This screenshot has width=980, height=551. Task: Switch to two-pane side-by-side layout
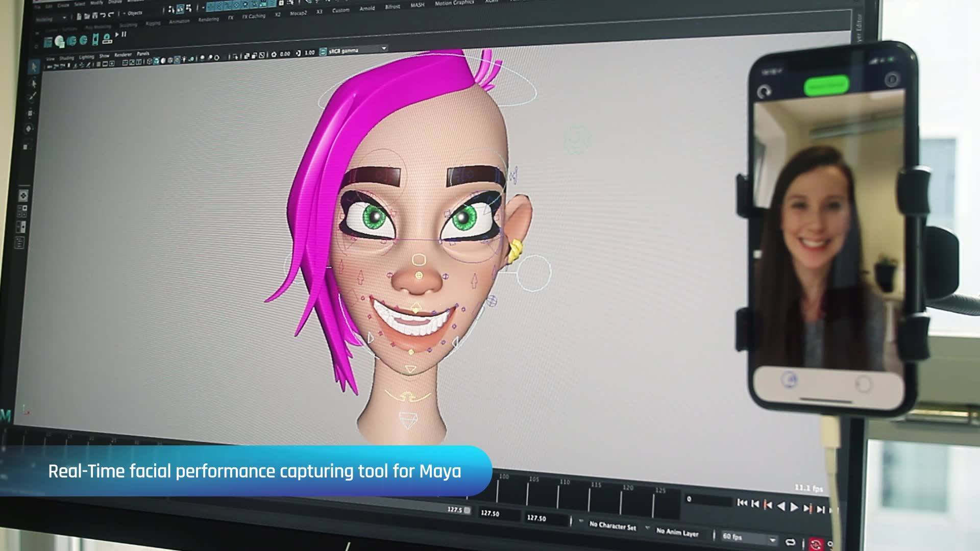[x=21, y=226]
